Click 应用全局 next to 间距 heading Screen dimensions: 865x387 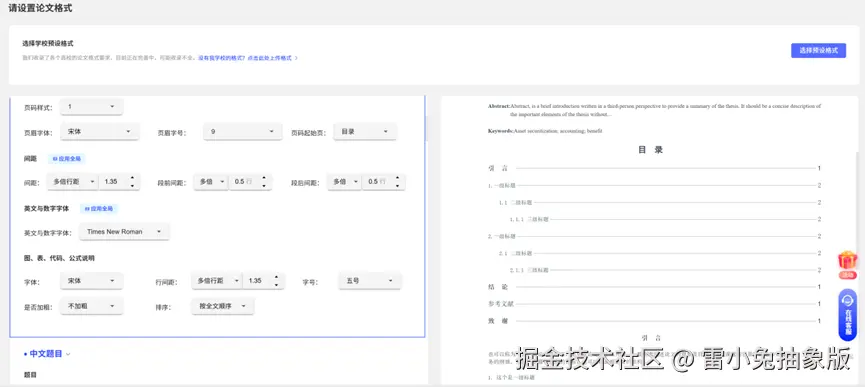(x=66, y=159)
